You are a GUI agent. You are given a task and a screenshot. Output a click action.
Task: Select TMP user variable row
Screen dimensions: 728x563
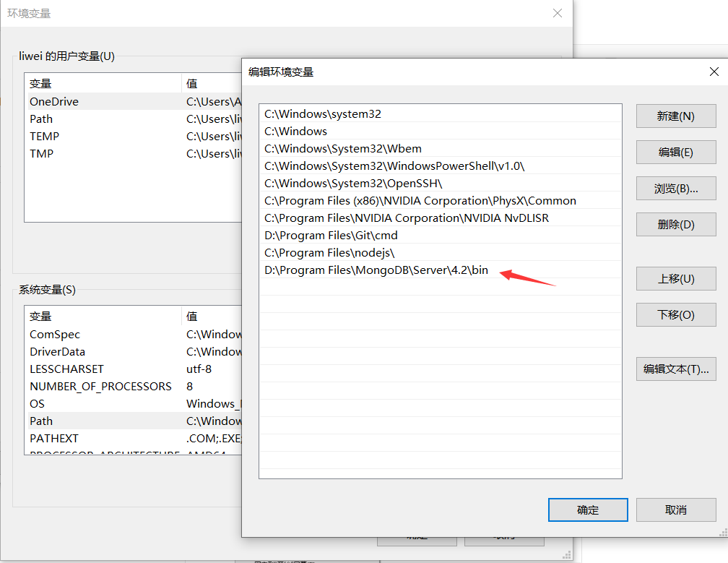coord(133,153)
